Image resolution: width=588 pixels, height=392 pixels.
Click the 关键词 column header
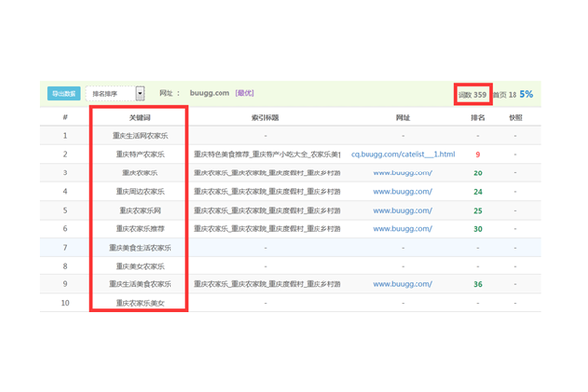point(140,118)
